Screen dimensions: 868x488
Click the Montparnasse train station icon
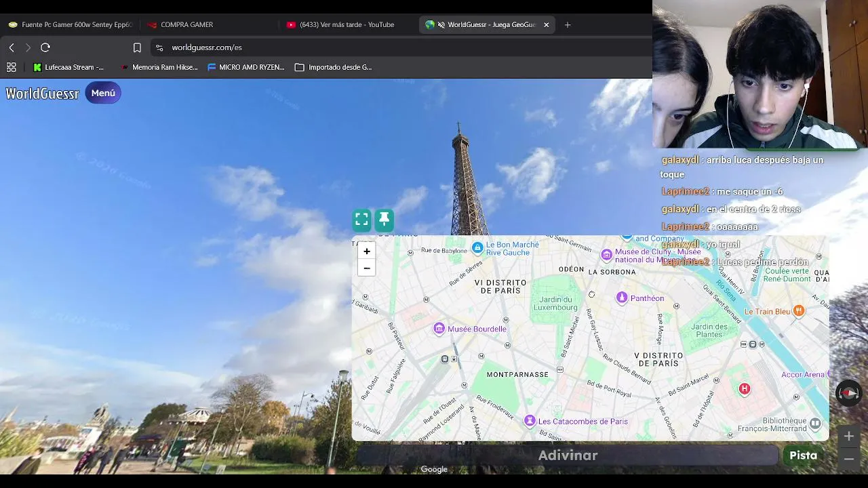(445, 359)
